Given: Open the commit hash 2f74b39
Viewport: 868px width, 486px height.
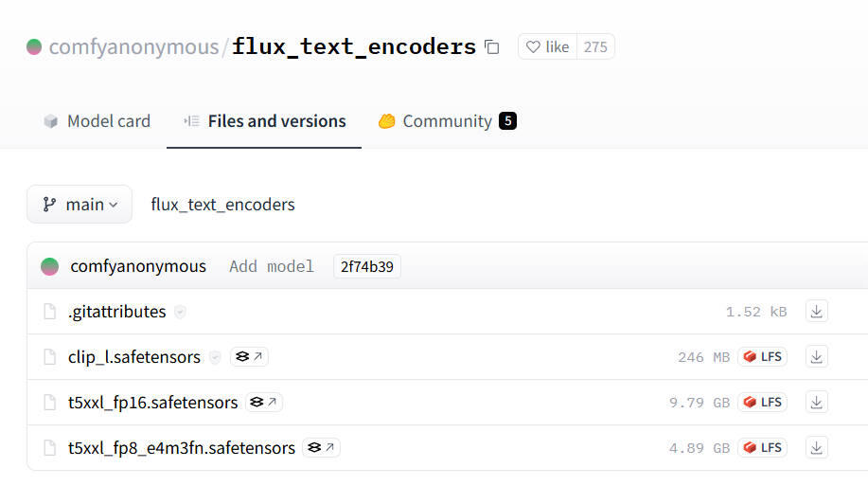Looking at the screenshot, I should pyautogui.click(x=366, y=266).
